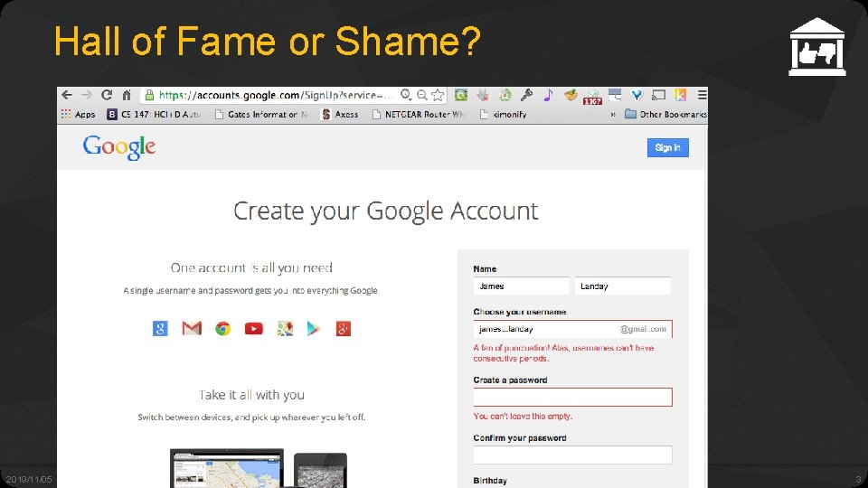Click the Gmail product icon
Screen dimensions: 868x488
point(192,329)
